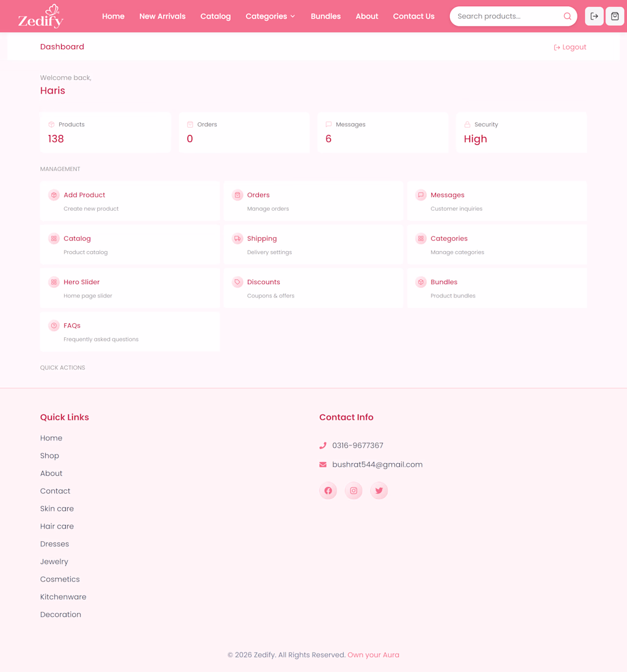The width and height of the screenshot is (627, 672).
Task: Click the Add Product card icon
Action: click(54, 195)
